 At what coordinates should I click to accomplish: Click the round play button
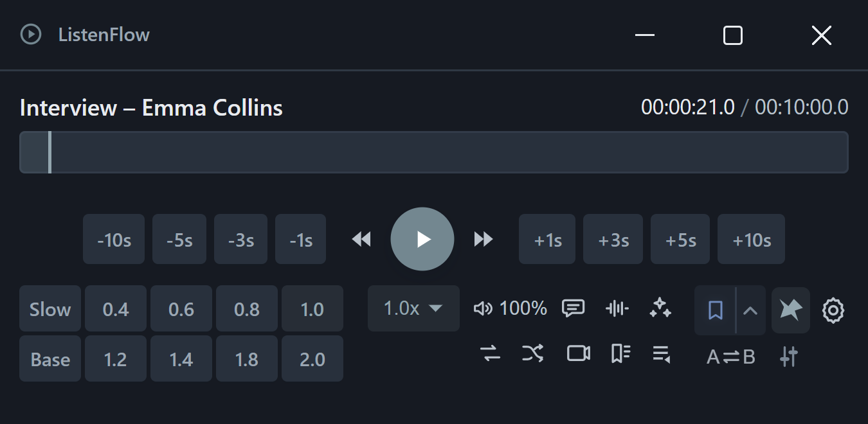click(422, 239)
